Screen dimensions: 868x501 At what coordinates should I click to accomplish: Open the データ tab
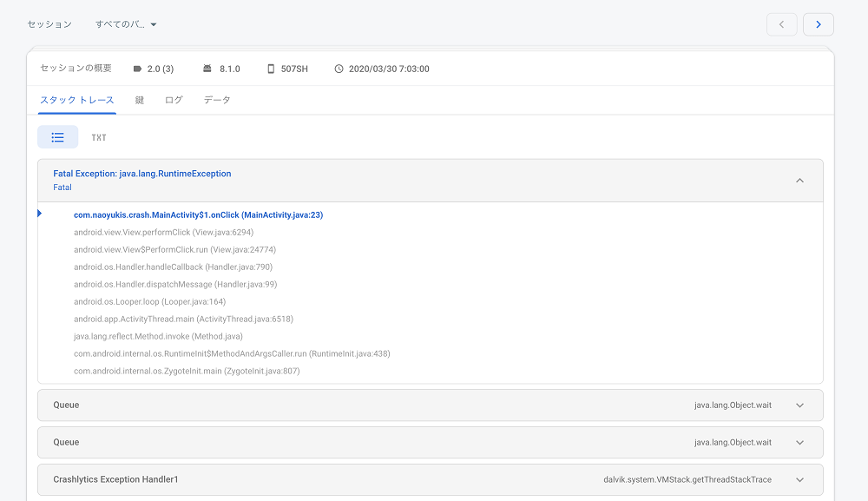click(217, 100)
